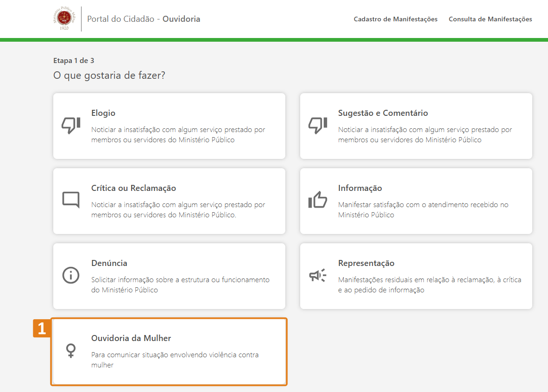
Task: Click the orange number 1 badge
Action: point(42,329)
